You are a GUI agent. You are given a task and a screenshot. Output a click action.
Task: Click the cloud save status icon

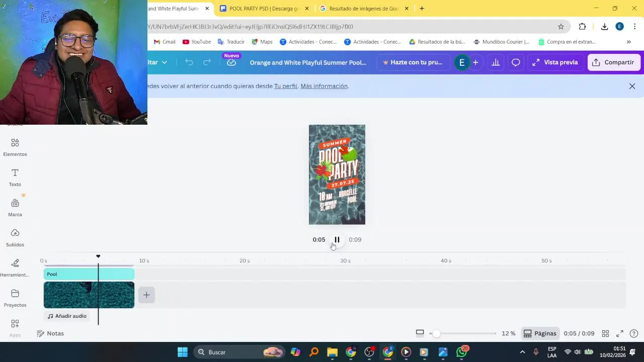[231, 62]
